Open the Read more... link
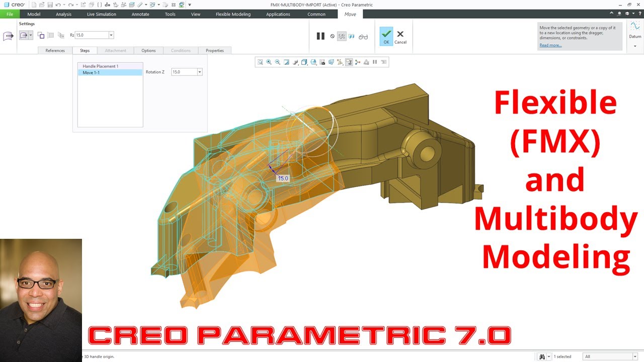Screen dimensions: 644x362 point(550,45)
